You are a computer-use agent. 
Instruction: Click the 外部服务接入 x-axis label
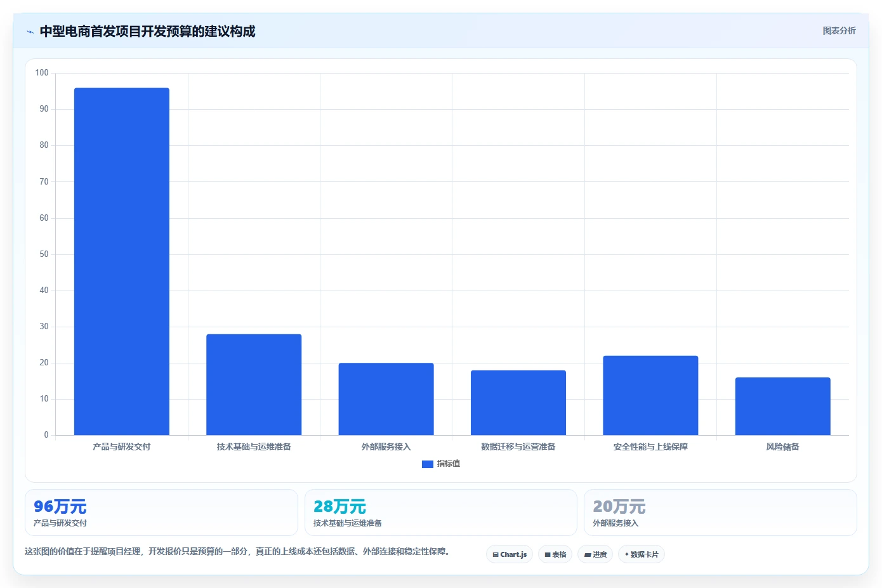(386, 447)
